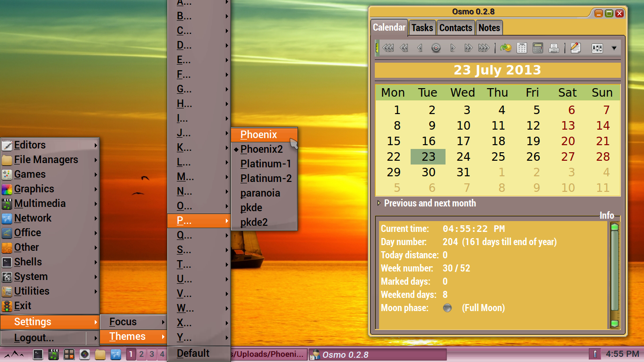The image size is (644, 362).
Task: Launch the multimedia clapperboard taskbar icon
Action: 54,354
